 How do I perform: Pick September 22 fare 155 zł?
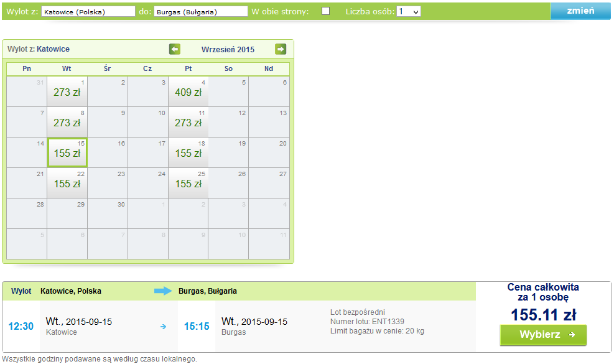click(x=67, y=183)
